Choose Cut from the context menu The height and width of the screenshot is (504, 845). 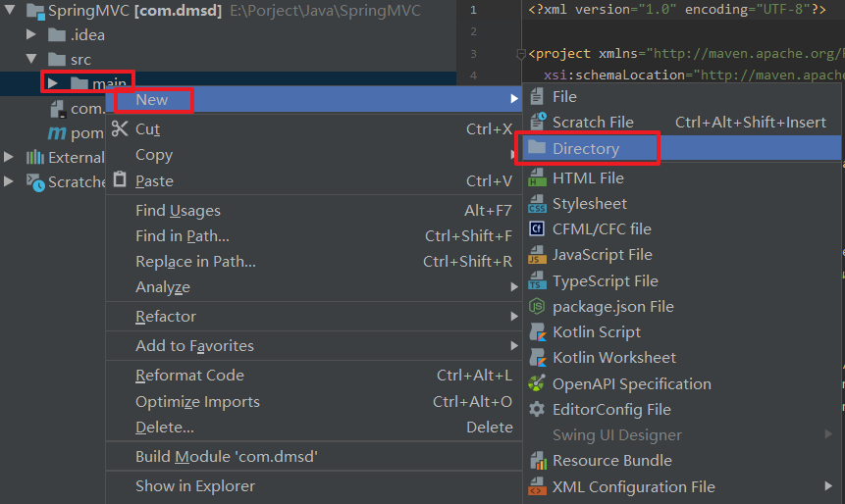point(314,129)
